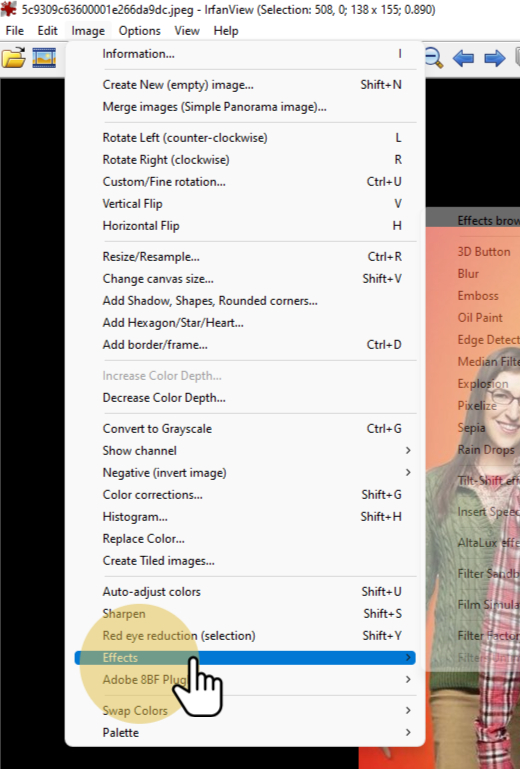Apply Horizontal Flip
The width and height of the screenshot is (520, 769).
click(x=245, y=226)
